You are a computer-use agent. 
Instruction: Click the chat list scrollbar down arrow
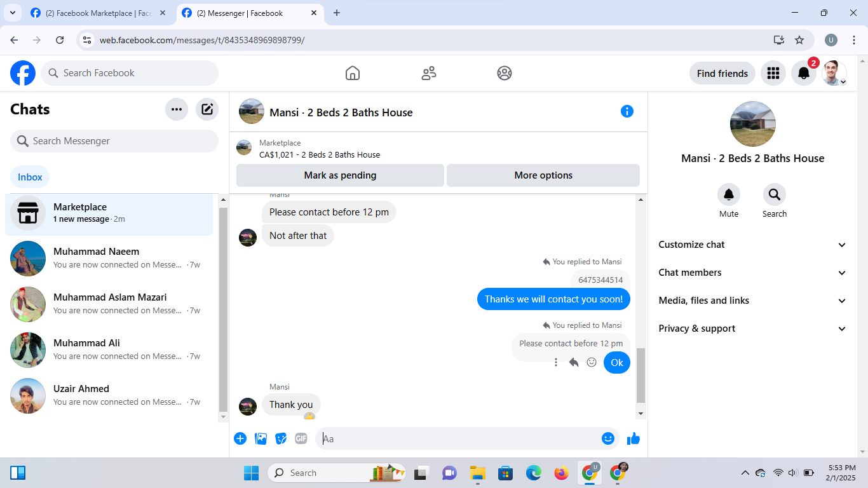(223, 417)
